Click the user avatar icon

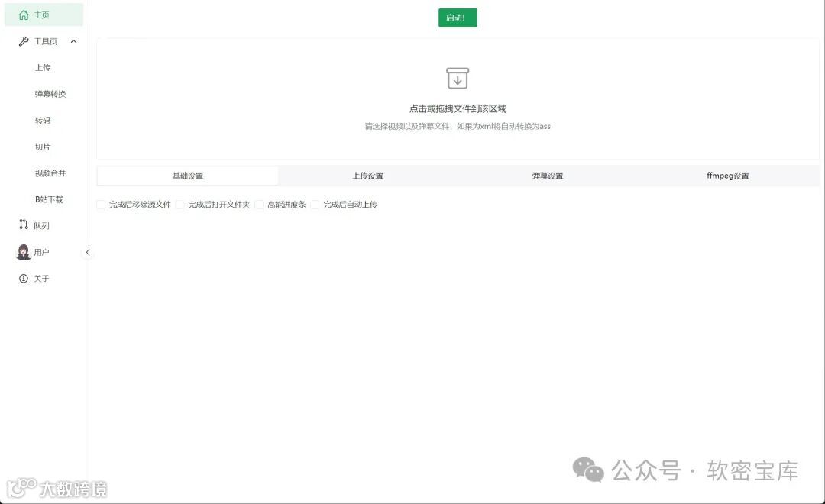(24, 252)
